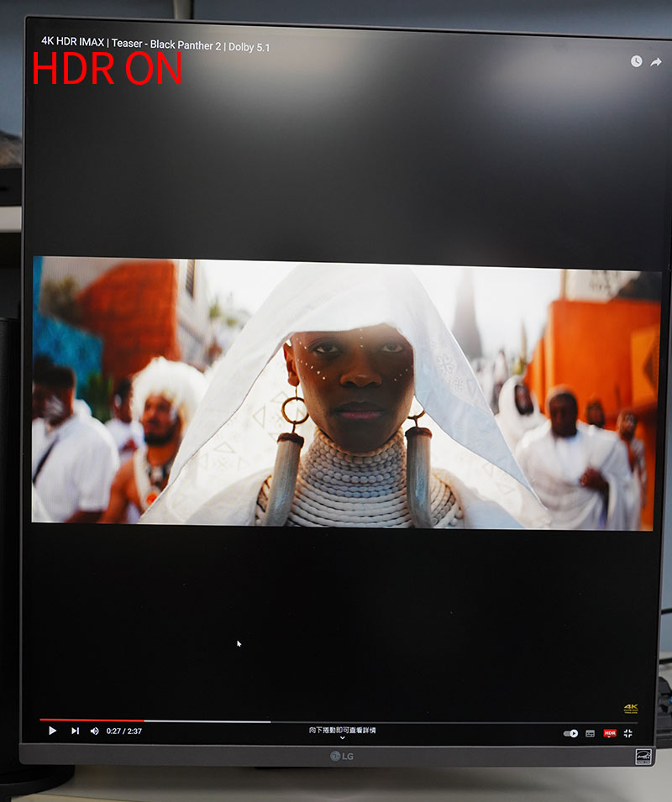Skip to the next video

pos(75,731)
